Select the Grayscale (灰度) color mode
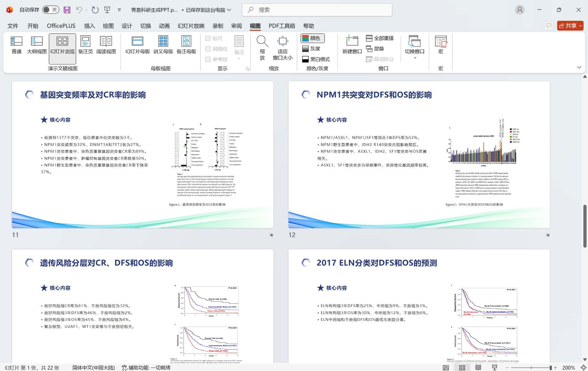The image size is (588, 371). point(311,49)
